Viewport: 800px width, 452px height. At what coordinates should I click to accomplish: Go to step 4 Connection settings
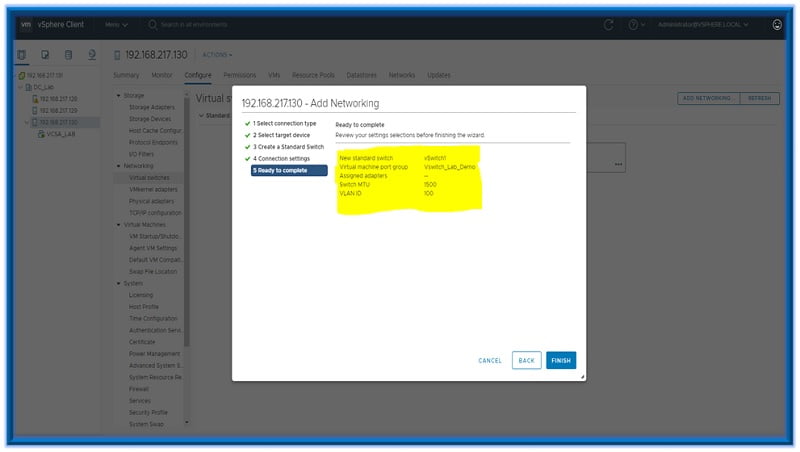284,158
